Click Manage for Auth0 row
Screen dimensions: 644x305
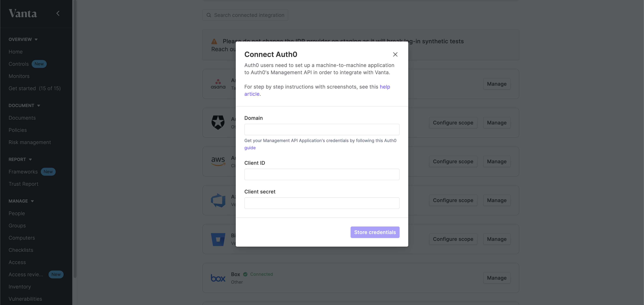tap(496, 123)
